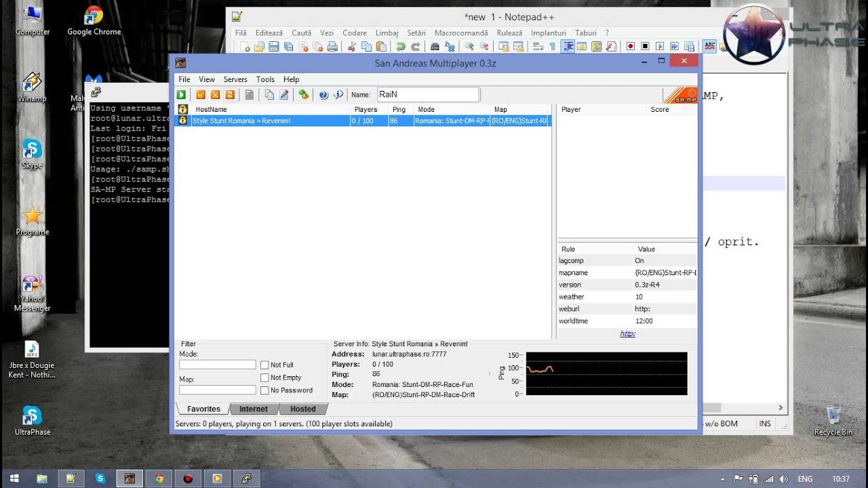Click the Copy Server Info icon
This screenshot has width=868, height=488.
[269, 95]
